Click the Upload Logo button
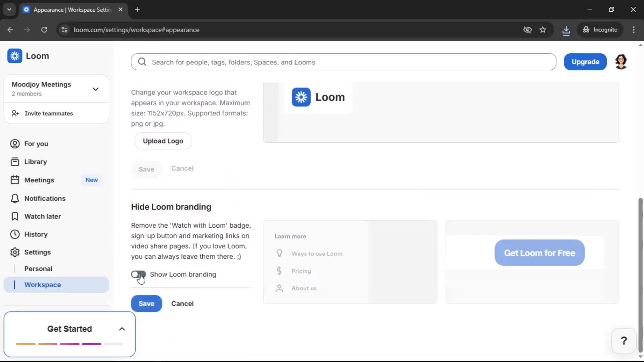 (163, 141)
